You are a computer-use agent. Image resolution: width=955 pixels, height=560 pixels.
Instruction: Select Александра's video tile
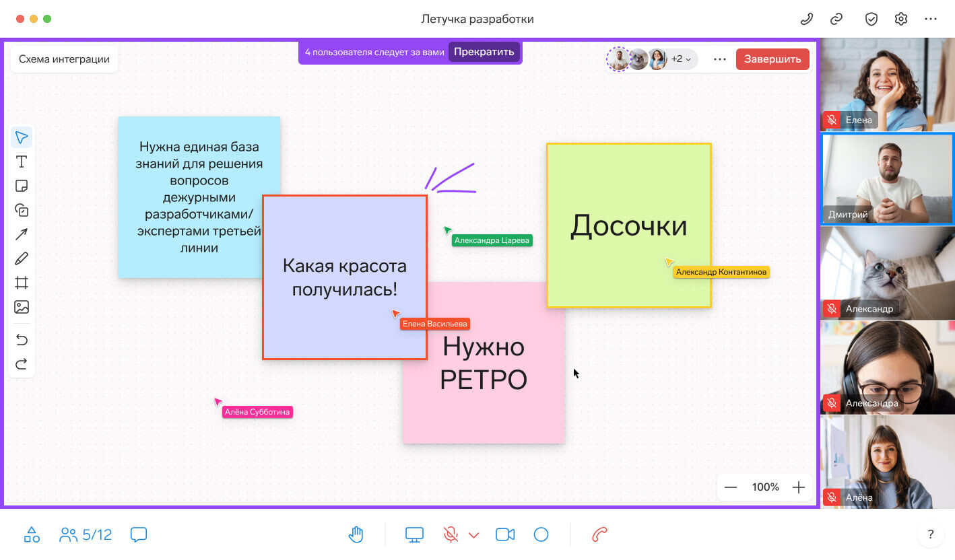888,367
